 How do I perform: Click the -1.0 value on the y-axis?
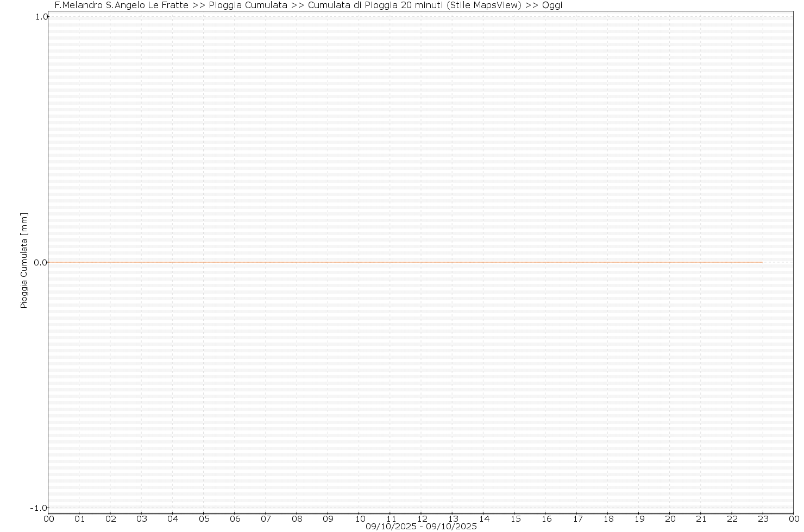[x=39, y=508]
